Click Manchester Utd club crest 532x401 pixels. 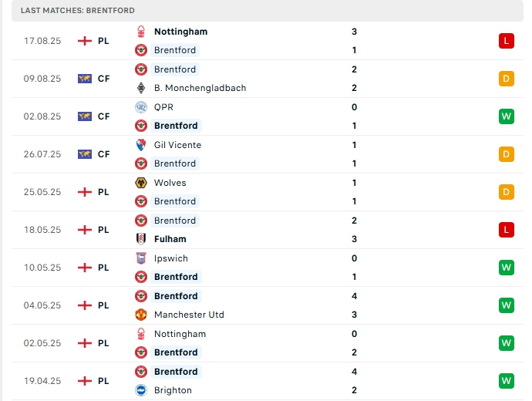click(x=141, y=315)
